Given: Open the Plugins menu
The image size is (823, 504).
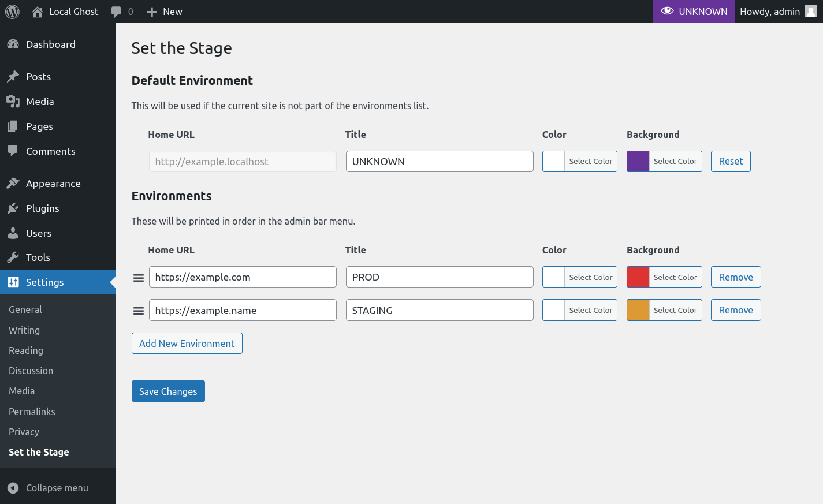Looking at the screenshot, I should 42,208.
